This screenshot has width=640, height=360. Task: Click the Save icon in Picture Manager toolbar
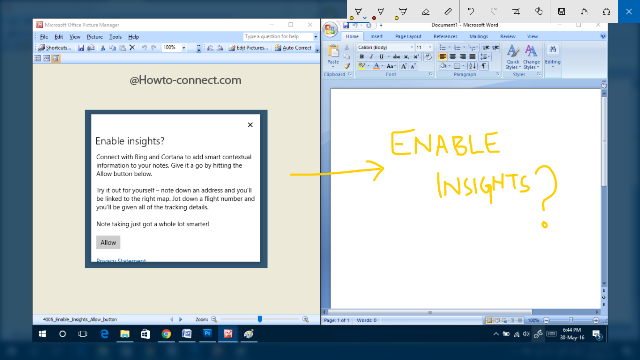pyautogui.click(x=81, y=48)
